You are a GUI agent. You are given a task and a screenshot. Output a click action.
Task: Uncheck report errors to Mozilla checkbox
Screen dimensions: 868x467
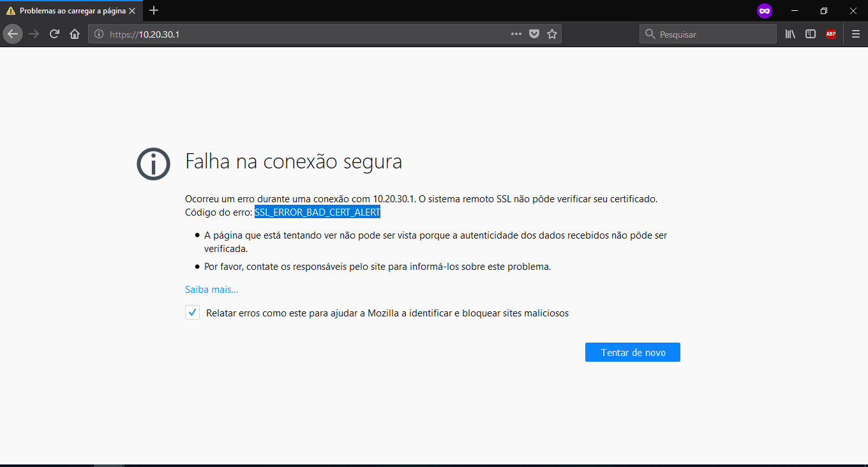(x=192, y=313)
